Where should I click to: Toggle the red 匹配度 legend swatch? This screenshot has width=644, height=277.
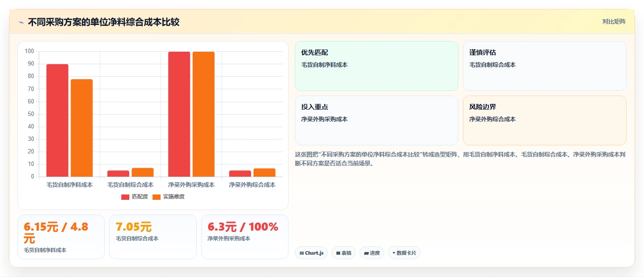[125, 197]
